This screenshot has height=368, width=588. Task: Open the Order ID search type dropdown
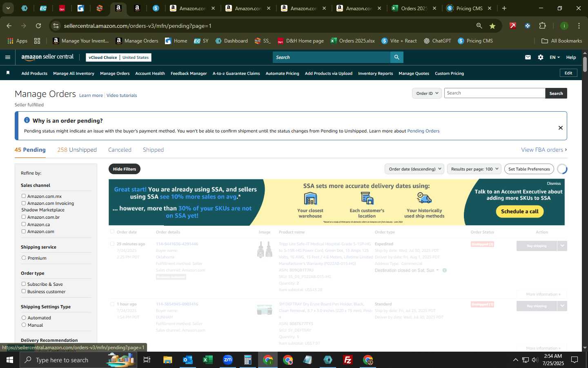pos(427,93)
